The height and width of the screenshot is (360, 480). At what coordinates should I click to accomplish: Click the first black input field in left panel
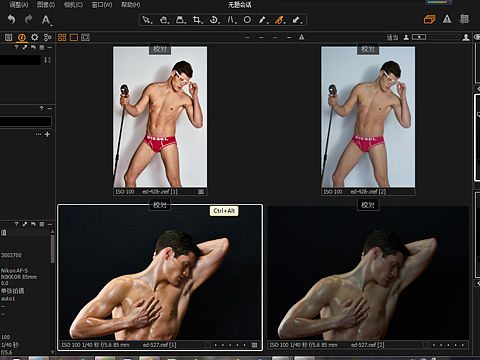tap(20, 60)
